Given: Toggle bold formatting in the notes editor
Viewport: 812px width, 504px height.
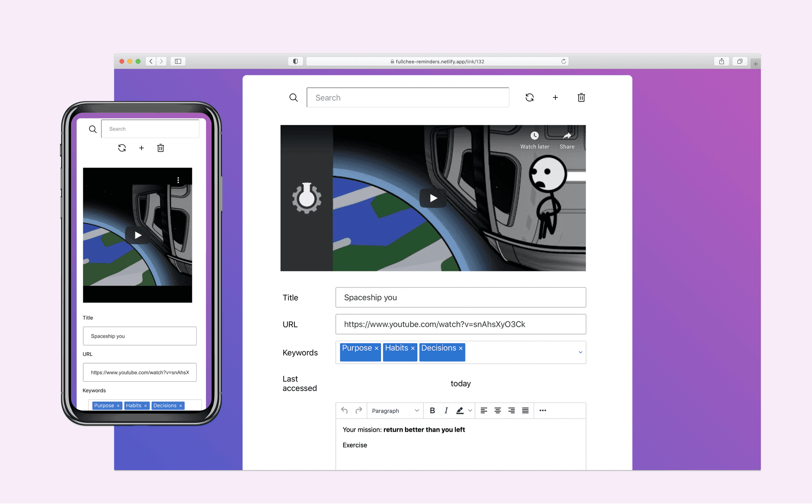Looking at the screenshot, I should 432,410.
